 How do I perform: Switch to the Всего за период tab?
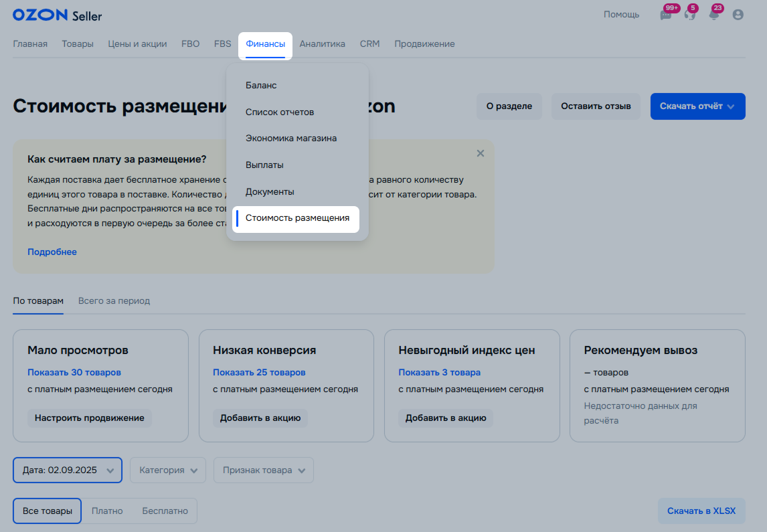coord(114,301)
